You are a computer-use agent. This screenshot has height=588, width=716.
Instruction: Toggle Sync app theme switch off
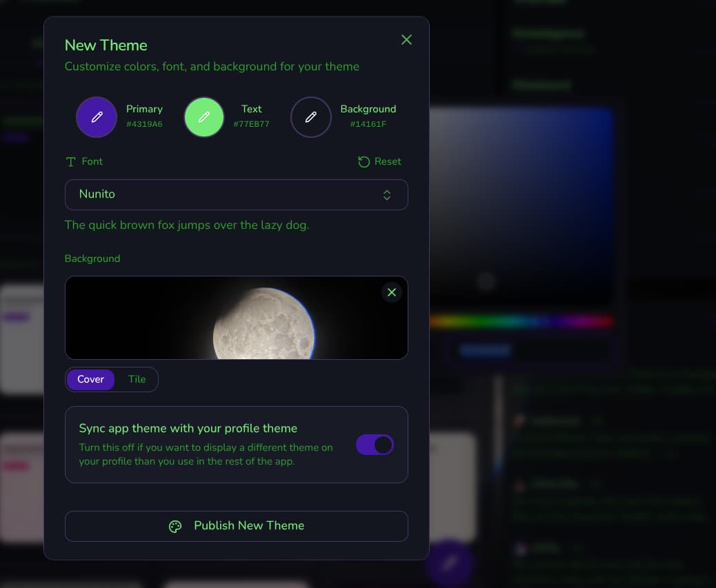coord(375,445)
